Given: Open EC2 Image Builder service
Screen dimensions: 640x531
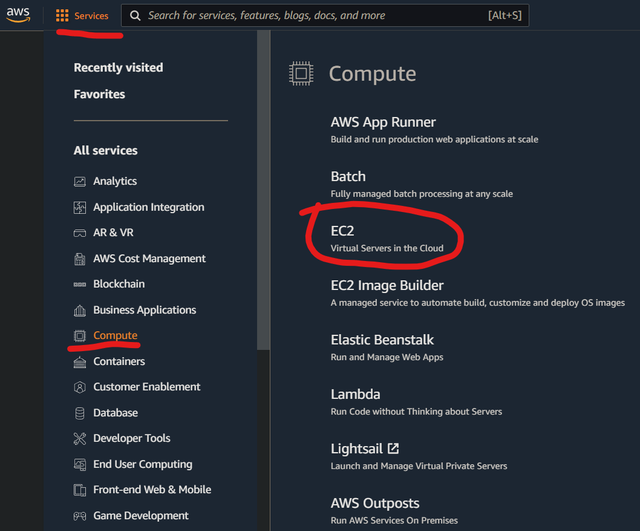Looking at the screenshot, I should (387, 285).
